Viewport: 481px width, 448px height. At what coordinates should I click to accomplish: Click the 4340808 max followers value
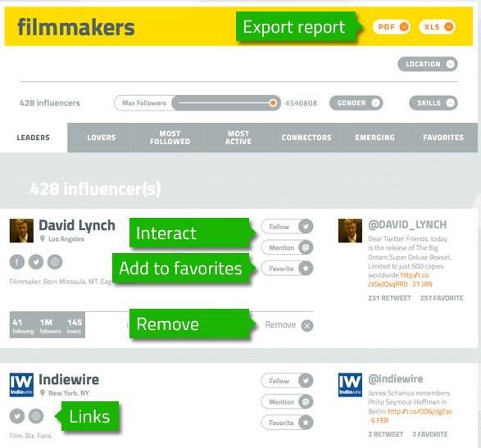tap(301, 103)
